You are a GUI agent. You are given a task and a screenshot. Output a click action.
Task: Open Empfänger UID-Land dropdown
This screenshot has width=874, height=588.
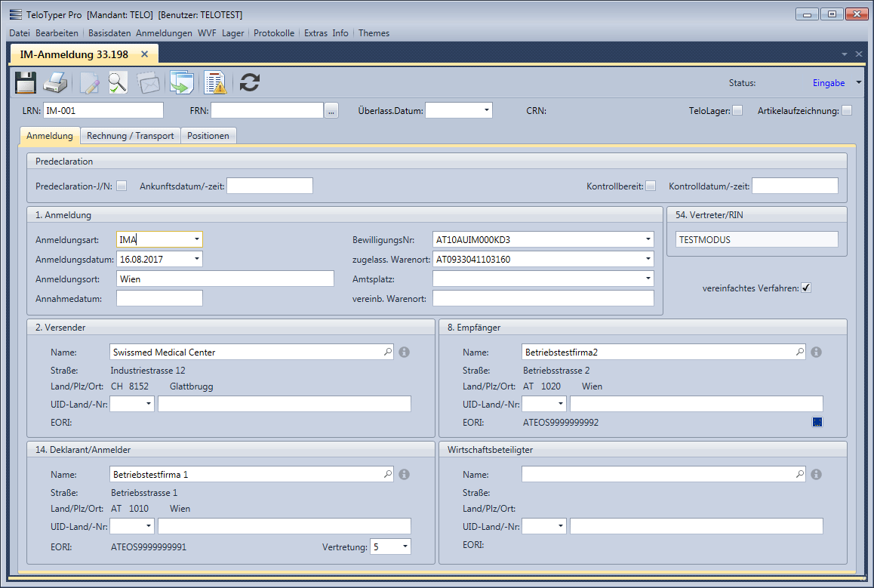tap(561, 404)
